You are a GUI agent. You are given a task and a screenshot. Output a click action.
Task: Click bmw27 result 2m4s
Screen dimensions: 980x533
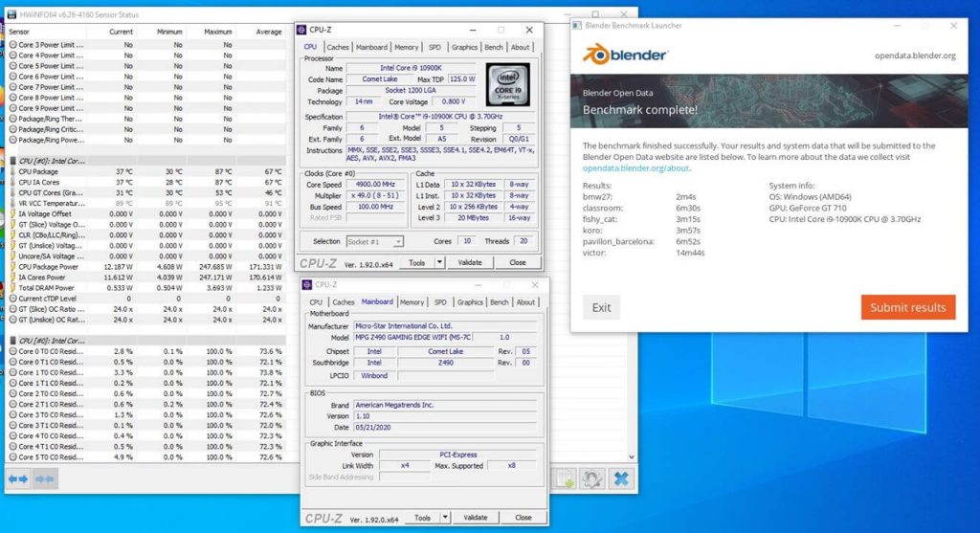685,197
